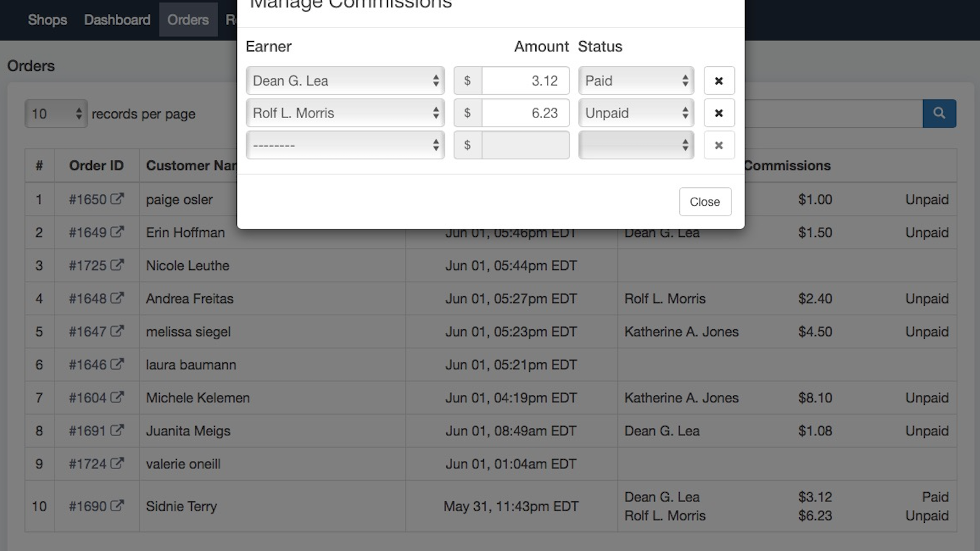Click the 6.23 amount field
This screenshot has height=551, width=980.
525,113
